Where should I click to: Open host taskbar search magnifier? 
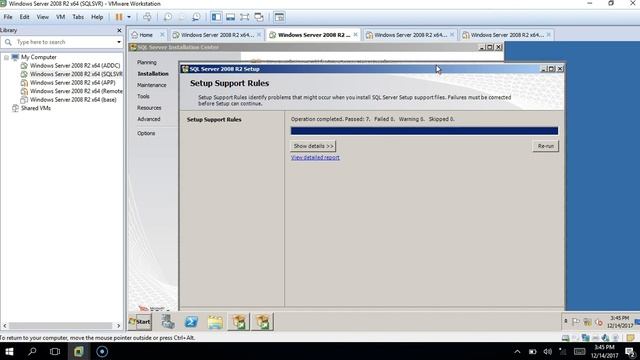point(32,351)
